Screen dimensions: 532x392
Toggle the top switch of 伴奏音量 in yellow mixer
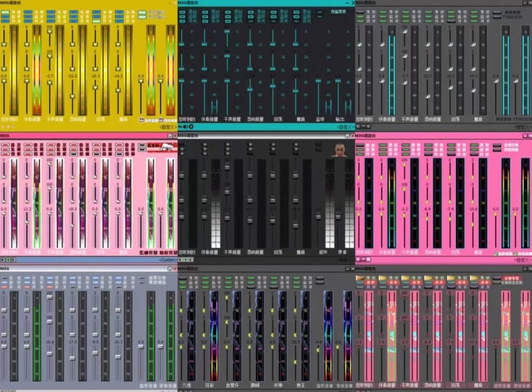click(27, 11)
